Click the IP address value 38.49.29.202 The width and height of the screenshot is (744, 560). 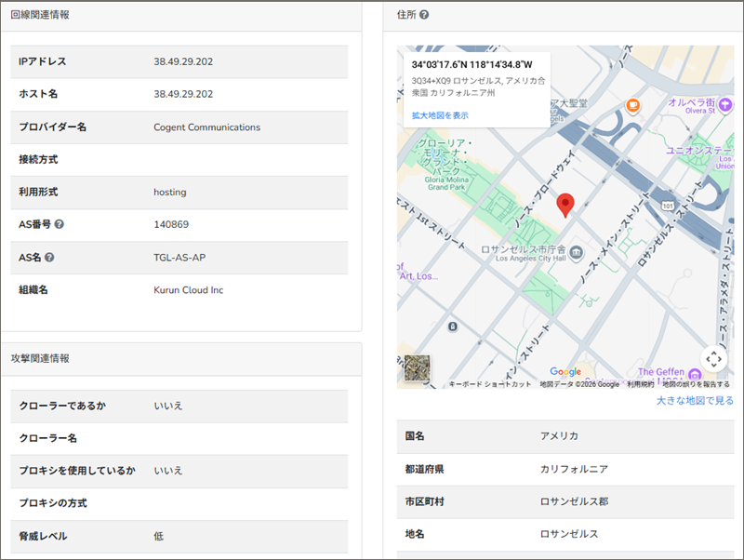[183, 61]
